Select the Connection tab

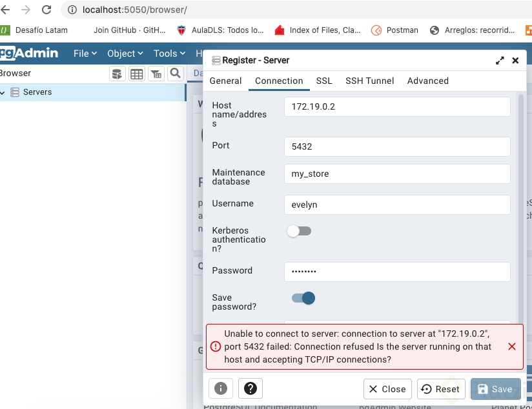click(x=279, y=81)
